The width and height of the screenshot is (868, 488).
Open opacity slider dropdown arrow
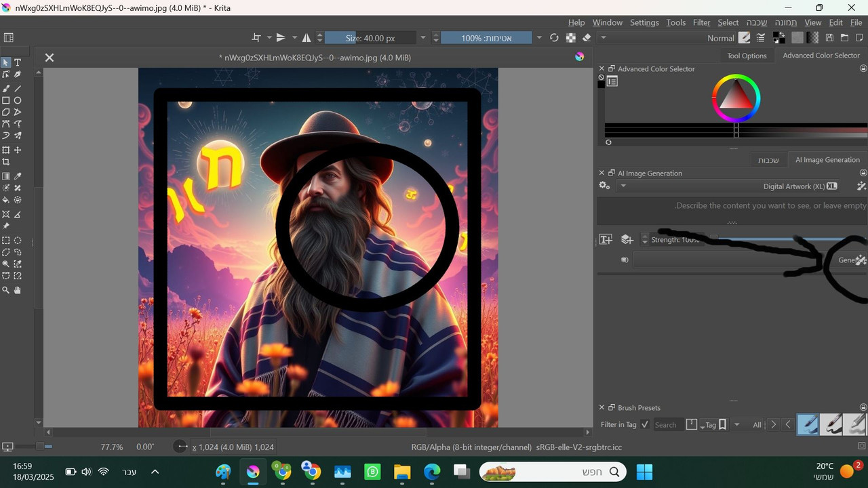539,38
